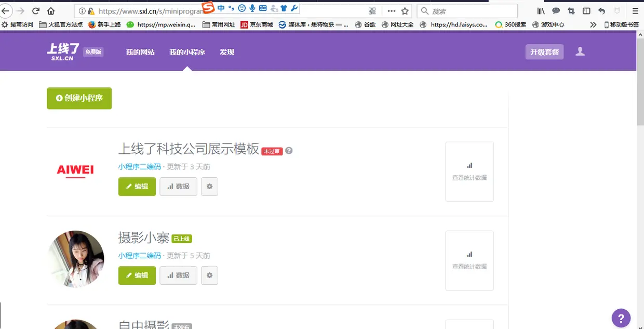Viewport: 644px width, 329px height.
Task: Expand the more-options dots beside the star
Action: pos(392,10)
